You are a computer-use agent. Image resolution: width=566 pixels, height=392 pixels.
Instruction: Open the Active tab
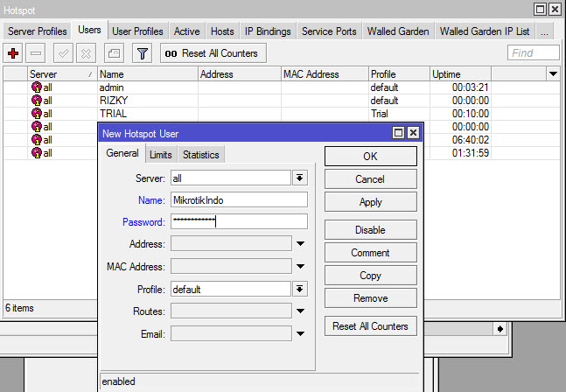click(186, 31)
